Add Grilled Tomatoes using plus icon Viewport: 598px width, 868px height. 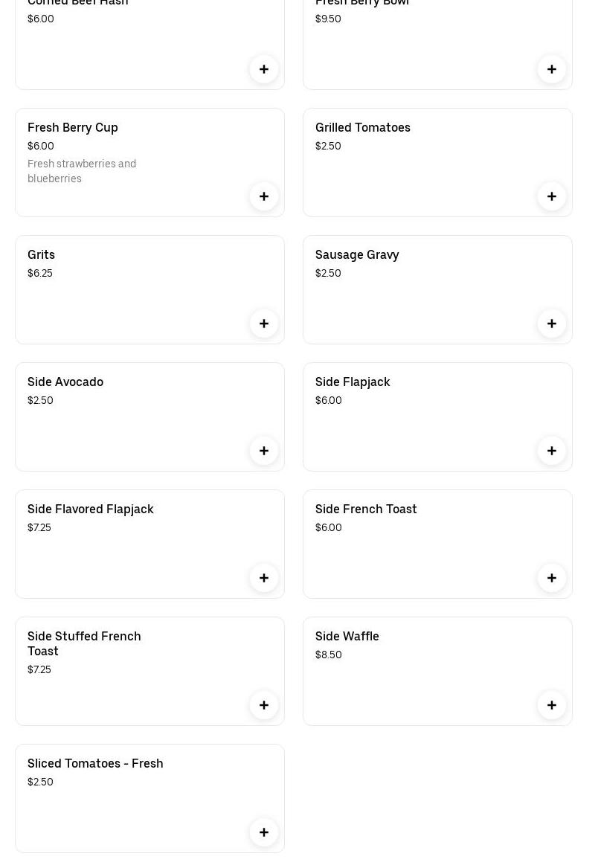coord(552,196)
